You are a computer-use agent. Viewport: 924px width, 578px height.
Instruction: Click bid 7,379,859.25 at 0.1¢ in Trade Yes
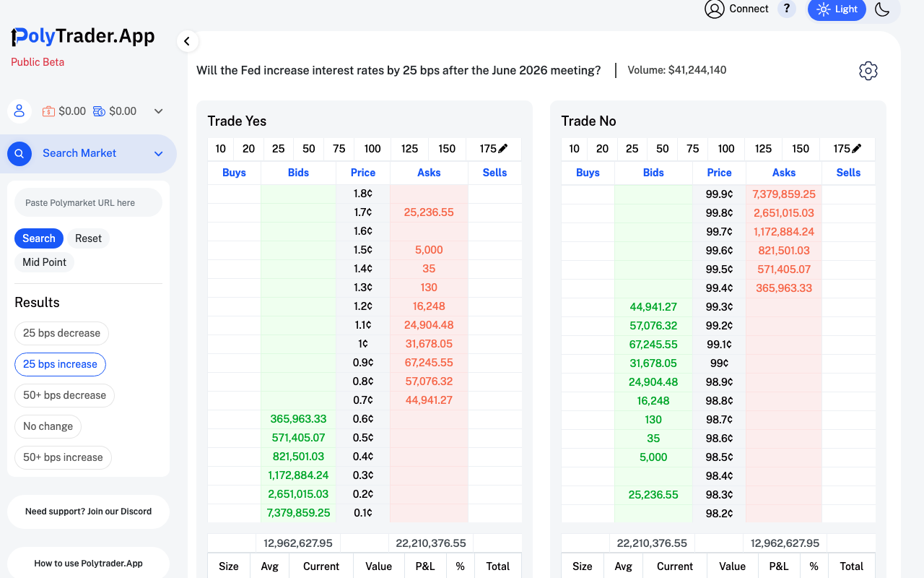[298, 513]
